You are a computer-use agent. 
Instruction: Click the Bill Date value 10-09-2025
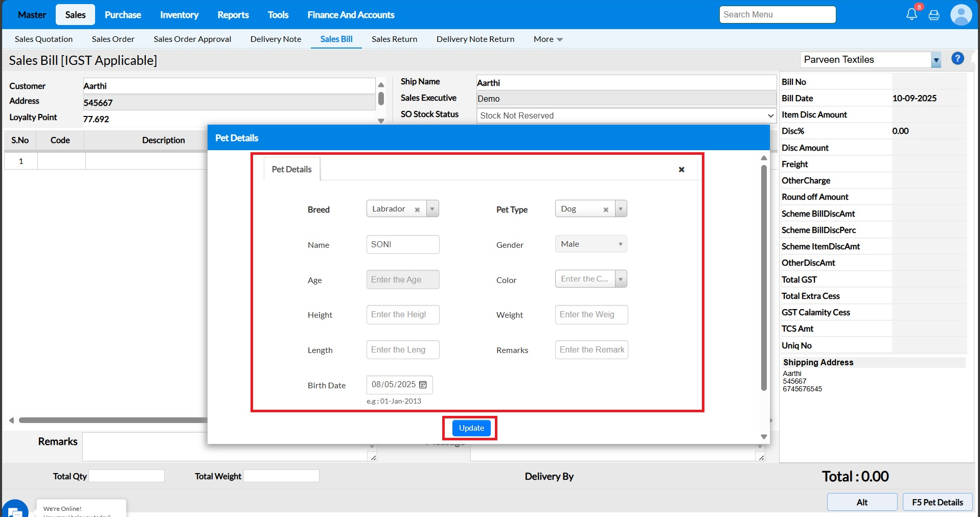(x=915, y=98)
